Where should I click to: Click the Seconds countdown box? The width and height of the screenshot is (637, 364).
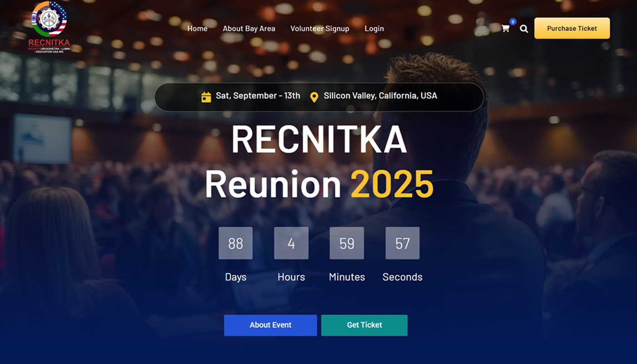pos(403,243)
